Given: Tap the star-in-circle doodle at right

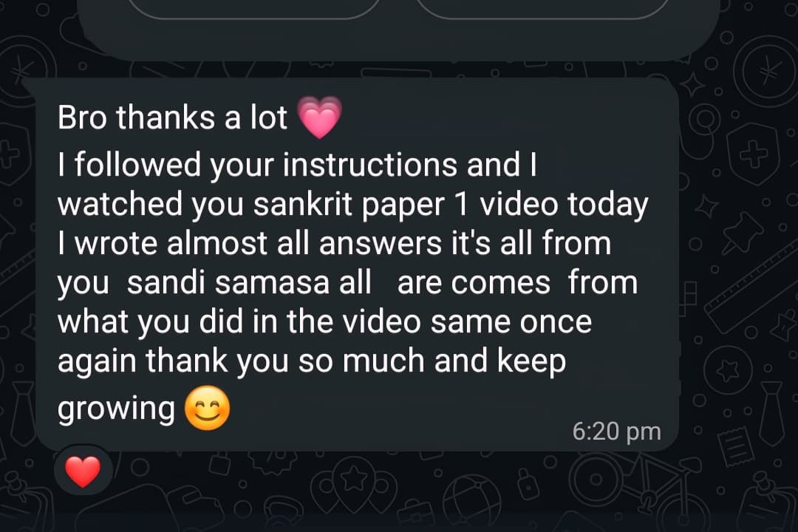Looking at the screenshot, I should [728, 370].
